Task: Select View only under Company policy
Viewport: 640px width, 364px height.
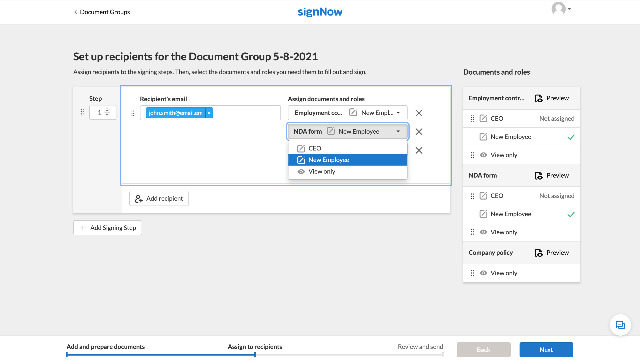Action: click(x=504, y=273)
